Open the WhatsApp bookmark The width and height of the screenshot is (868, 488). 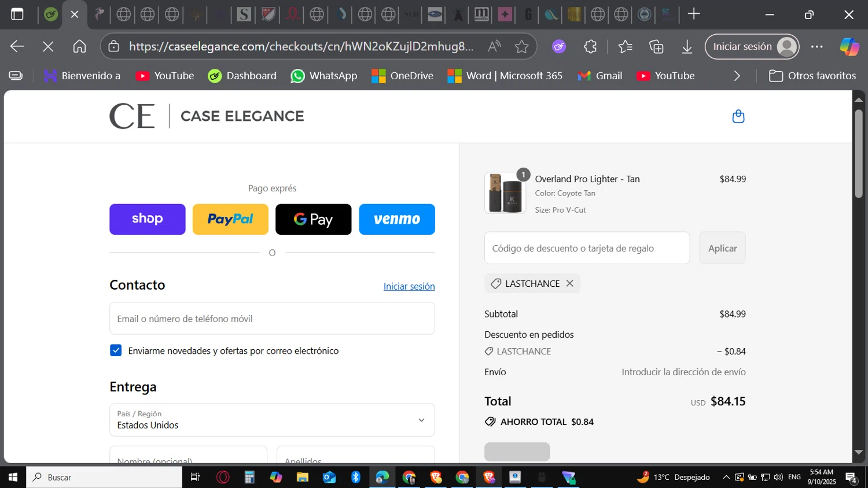pos(324,76)
